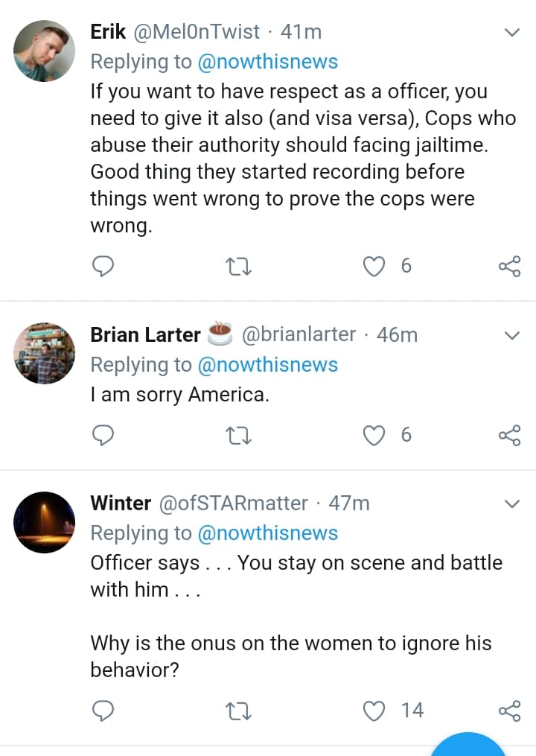The width and height of the screenshot is (536, 756).
Task: Retweet Brian Larter's tweet
Action: [x=240, y=434]
